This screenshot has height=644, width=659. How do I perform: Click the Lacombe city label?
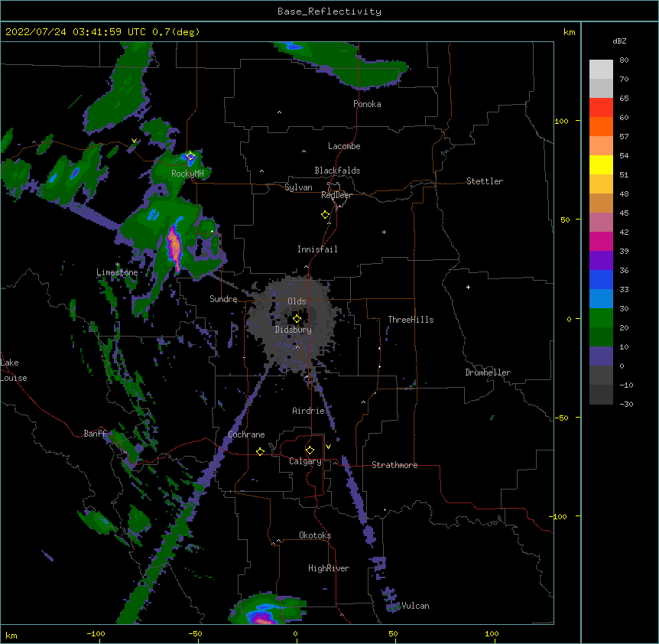click(344, 146)
